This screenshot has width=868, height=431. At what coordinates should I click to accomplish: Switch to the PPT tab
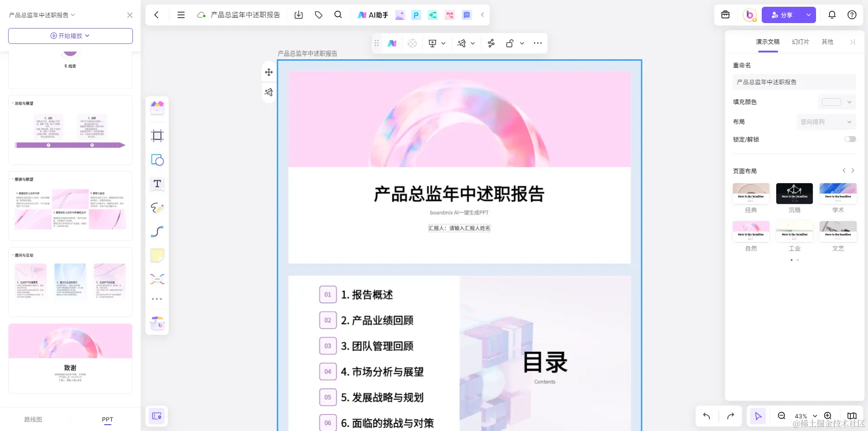[108, 419]
